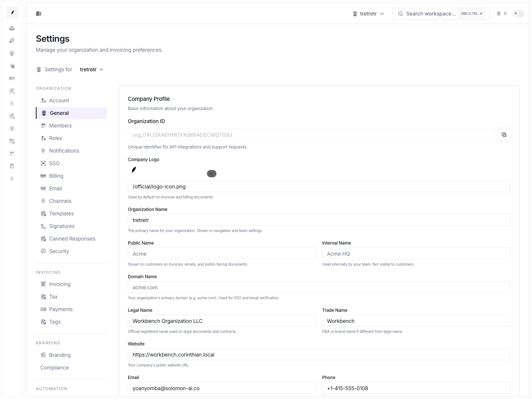Screen dimensions: 532x399
Task: Open the stacked copies icon in left rail
Action: coord(12,66)
